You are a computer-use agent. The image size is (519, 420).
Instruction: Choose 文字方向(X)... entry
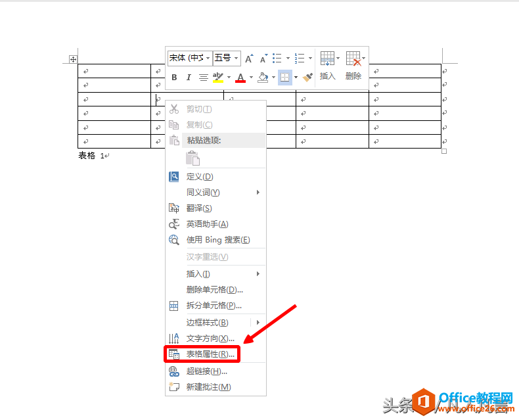pos(215,338)
